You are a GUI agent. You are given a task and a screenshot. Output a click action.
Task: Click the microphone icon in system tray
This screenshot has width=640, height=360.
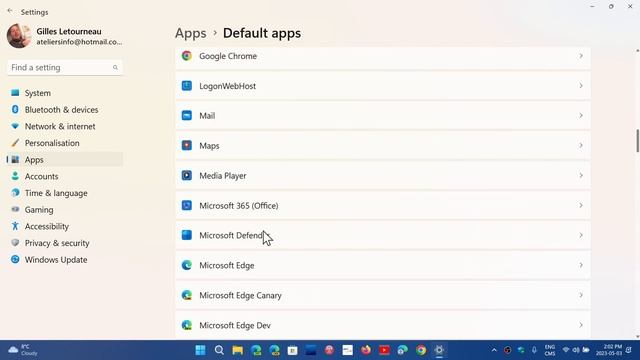pyautogui.click(x=534, y=350)
